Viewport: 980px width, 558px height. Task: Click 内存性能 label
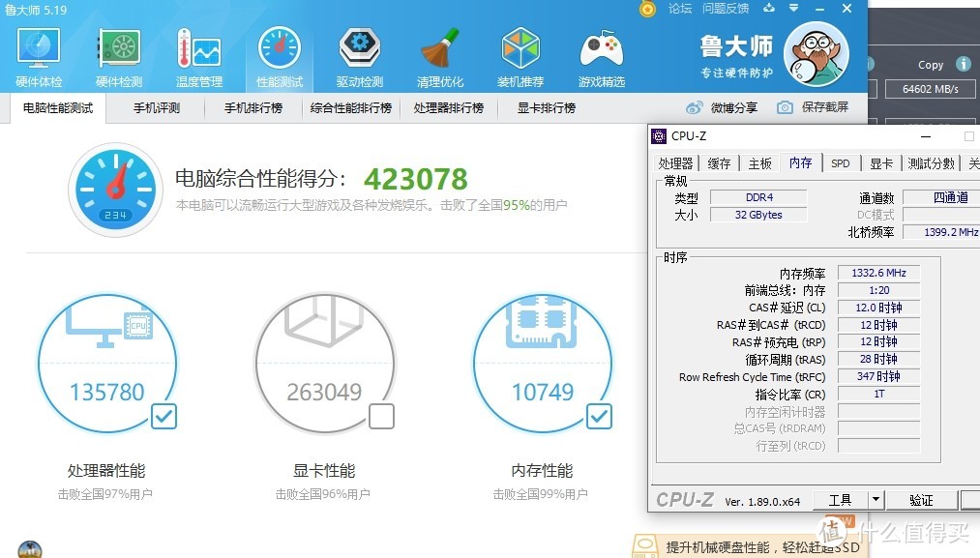click(542, 471)
